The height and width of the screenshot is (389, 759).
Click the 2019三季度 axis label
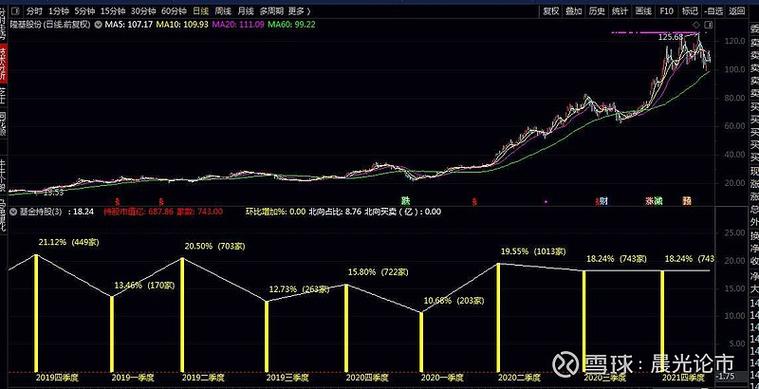(288, 377)
